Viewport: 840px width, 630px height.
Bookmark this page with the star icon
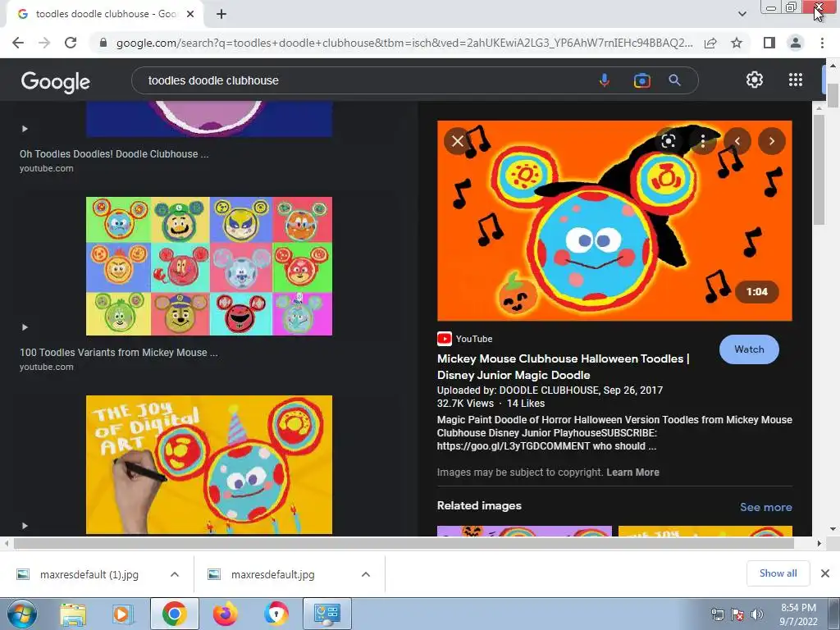[x=737, y=43]
